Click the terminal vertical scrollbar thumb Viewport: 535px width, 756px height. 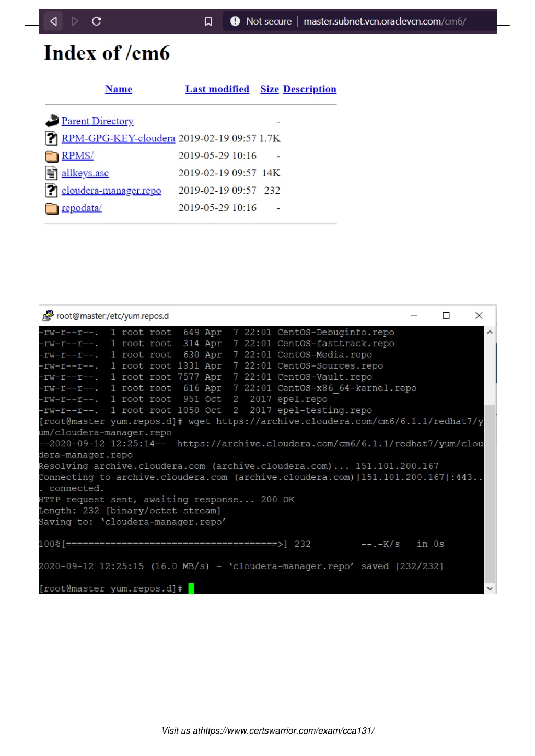point(490,493)
